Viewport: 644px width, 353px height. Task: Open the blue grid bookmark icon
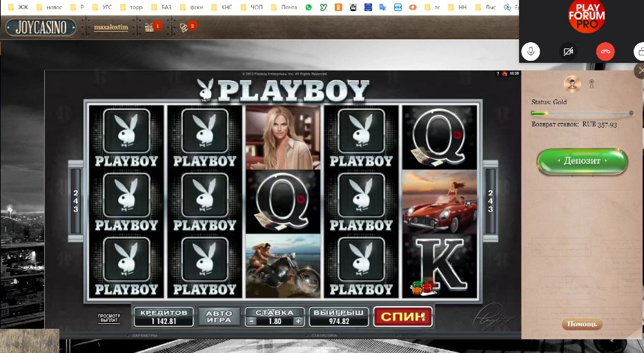pyautogui.click(x=368, y=7)
